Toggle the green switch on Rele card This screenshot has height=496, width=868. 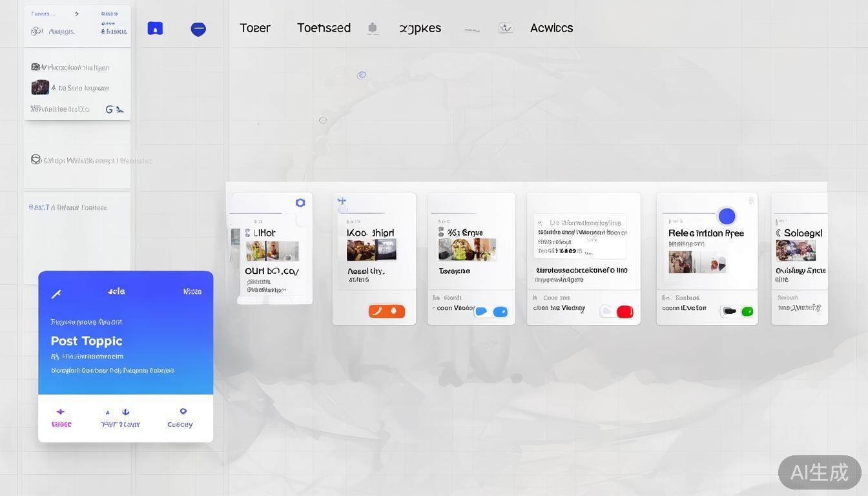click(747, 311)
